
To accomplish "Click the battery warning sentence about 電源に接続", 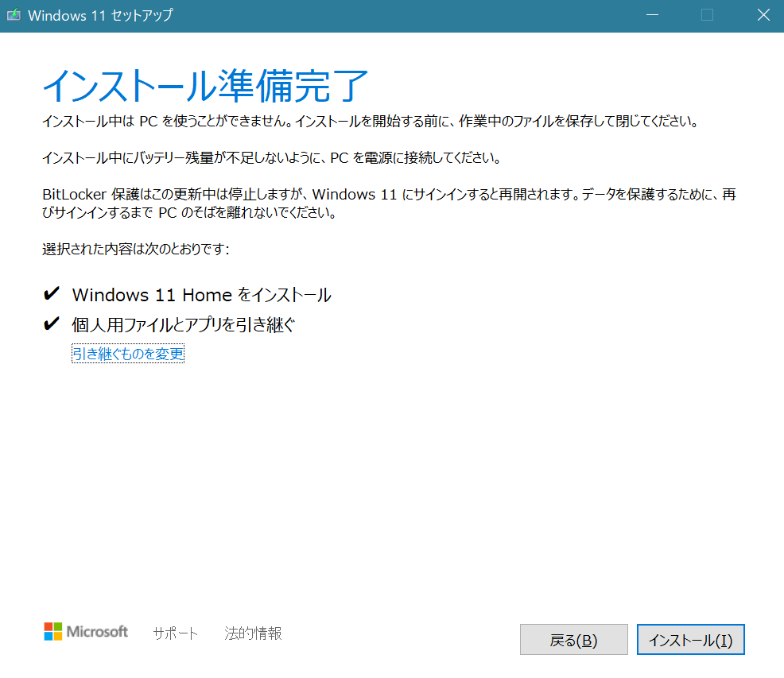I will point(271,158).
